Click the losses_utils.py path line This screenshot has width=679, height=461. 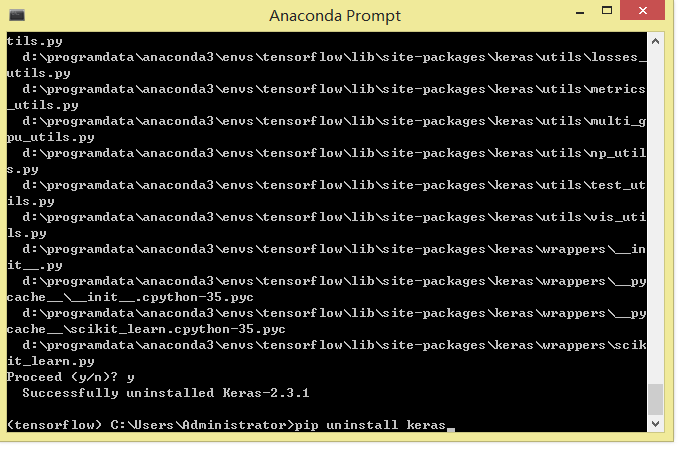click(x=327, y=65)
